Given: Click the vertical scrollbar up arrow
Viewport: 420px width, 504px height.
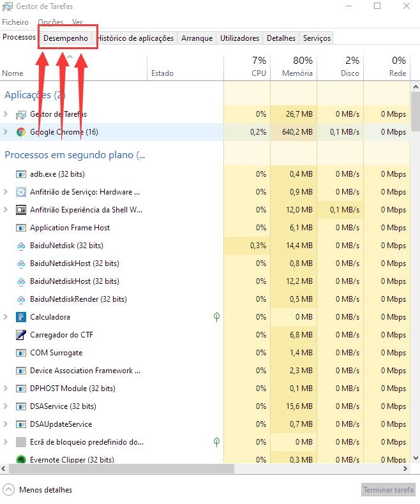Looking at the screenshot, I should [416, 87].
